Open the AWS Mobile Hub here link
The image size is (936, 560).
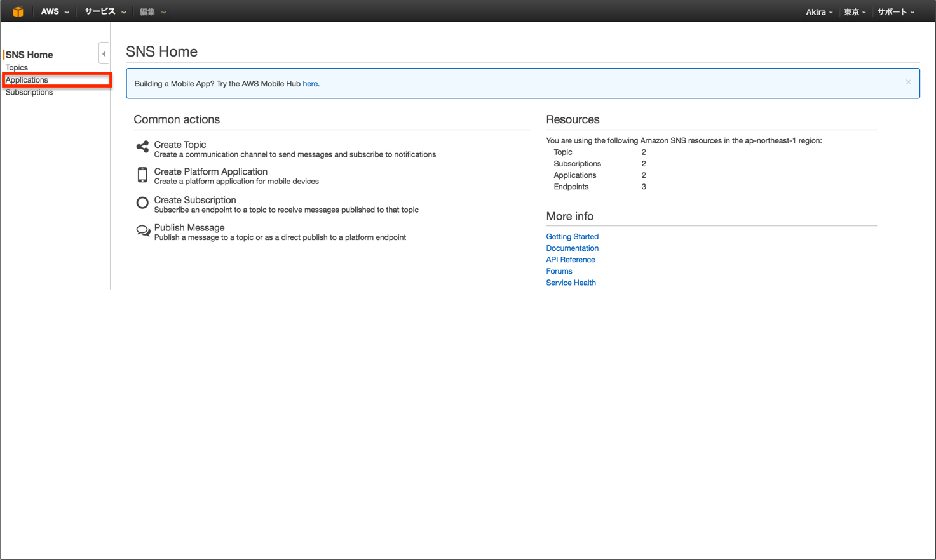tap(310, 83)
